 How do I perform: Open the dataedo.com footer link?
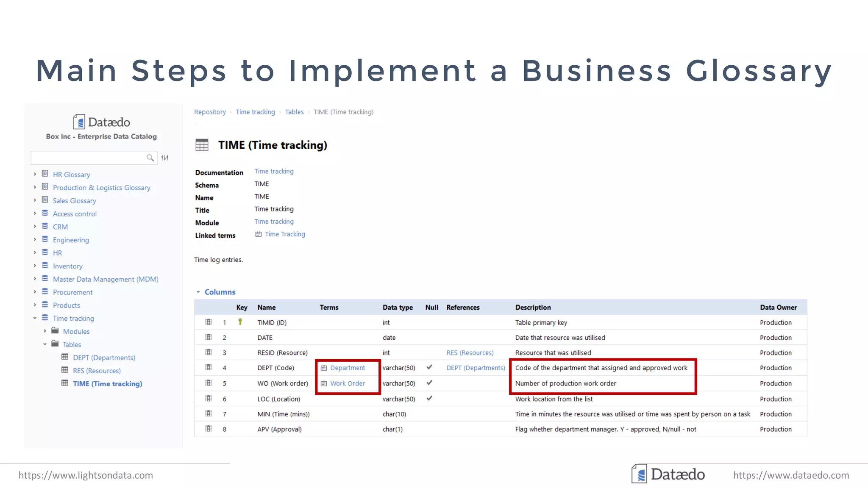(x=791, y=475)
